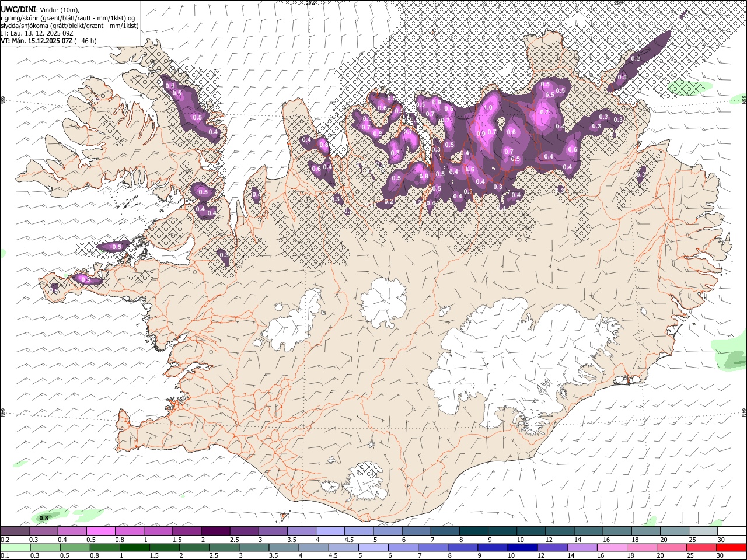Click the bright pink 0.5–0.8 snow legend swatch
The image size is (747, 560).
[101, 531]
